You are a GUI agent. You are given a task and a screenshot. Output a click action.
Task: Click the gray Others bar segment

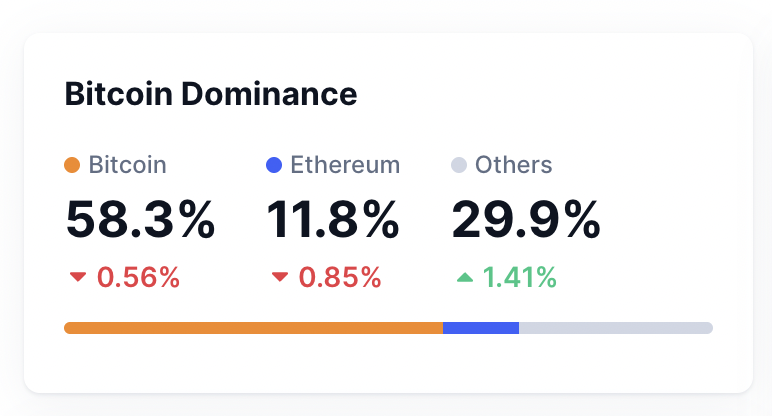pyautogui.click(x=615, y=328)
